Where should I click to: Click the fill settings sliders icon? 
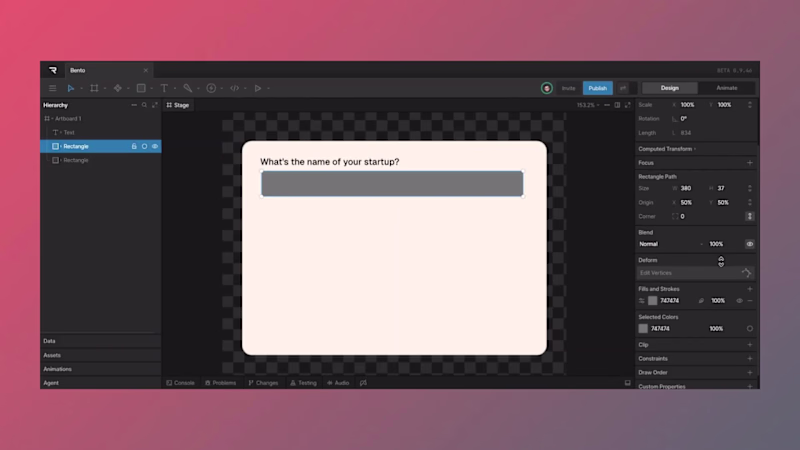click(642, 301)
